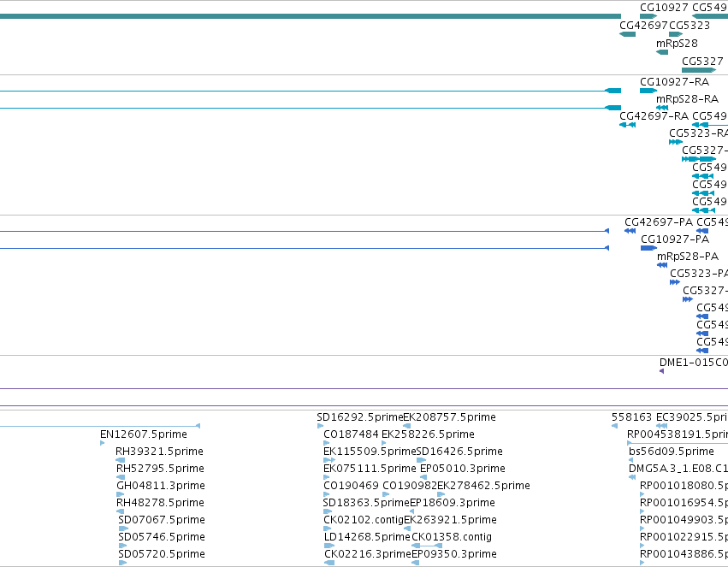Click EST label CK02216.3prime
Image resolution: width=728 pixels, height=567 pixels.
368,554
